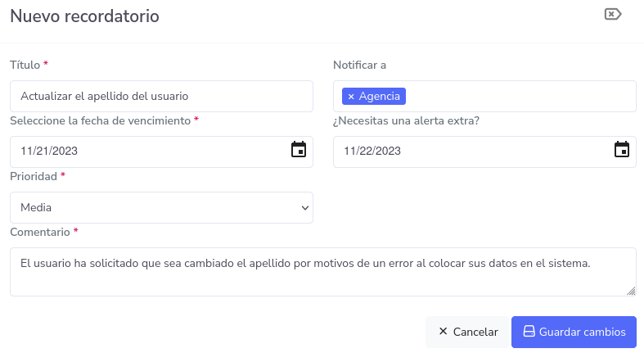Click the ¿Necesitas una alerta extra? label
The height and width of the screenshot is (353, 644).
point(406,120)
